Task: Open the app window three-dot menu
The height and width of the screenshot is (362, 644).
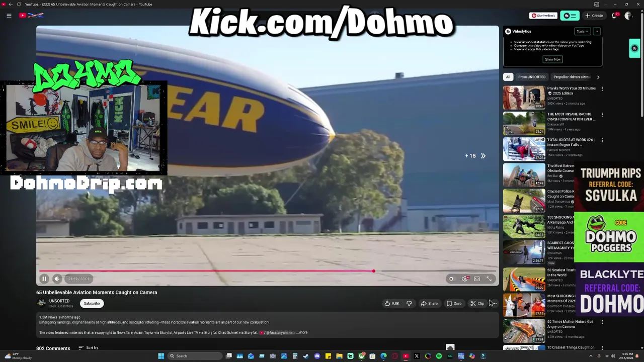Action: [x=605, y=4]
